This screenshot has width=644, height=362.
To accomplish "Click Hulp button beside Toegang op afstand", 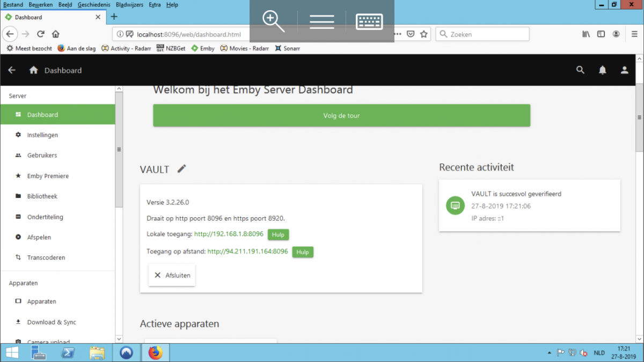I will (303, 252).
